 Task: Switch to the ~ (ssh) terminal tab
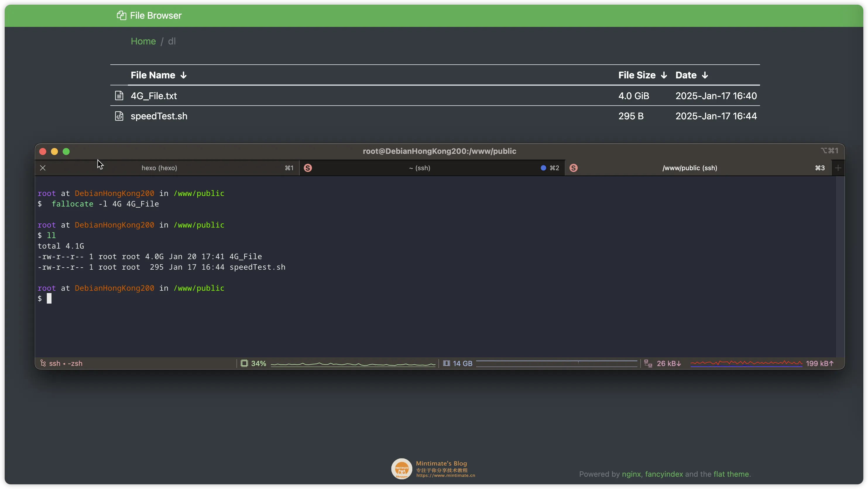coord(419,168)
